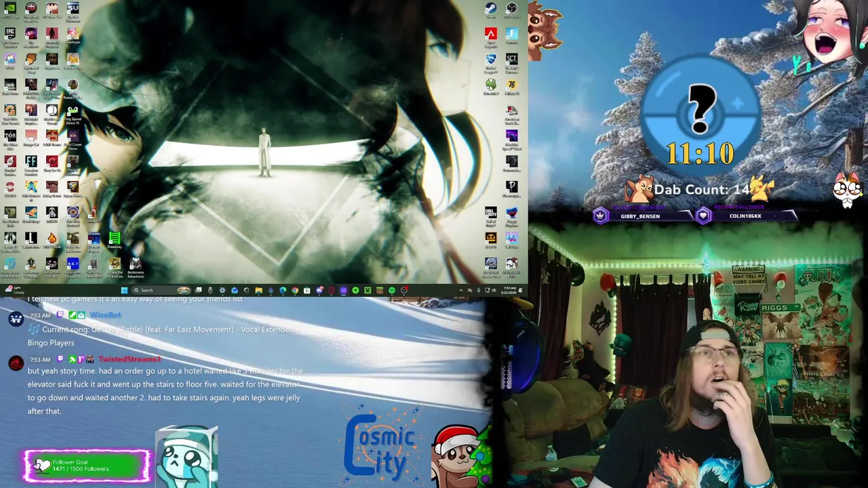Open the Phasmophobia desktop shortcut
The image size is (868, 488).
[512, 187]
